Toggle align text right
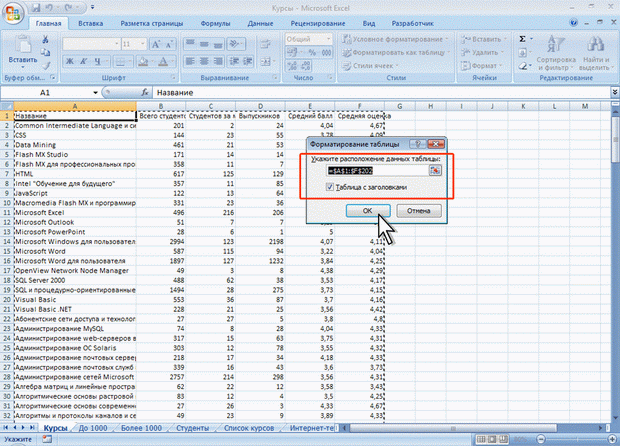 [x=217, y=61]
